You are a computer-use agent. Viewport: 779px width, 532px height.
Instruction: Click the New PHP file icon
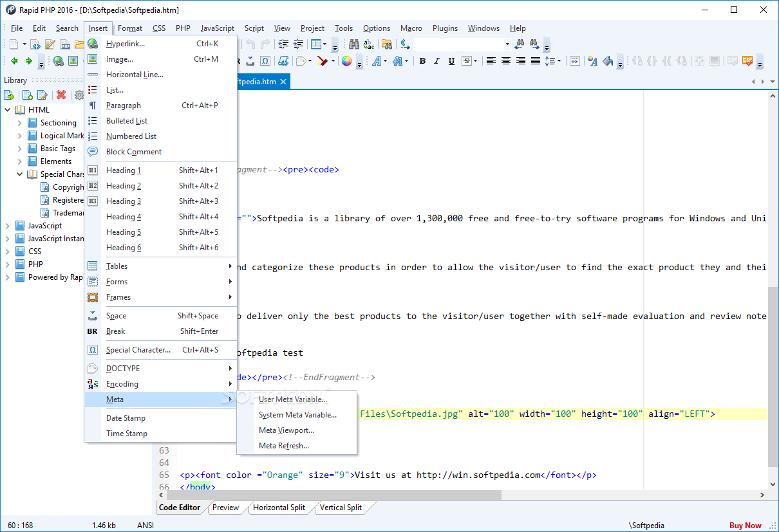coord(66,44)
